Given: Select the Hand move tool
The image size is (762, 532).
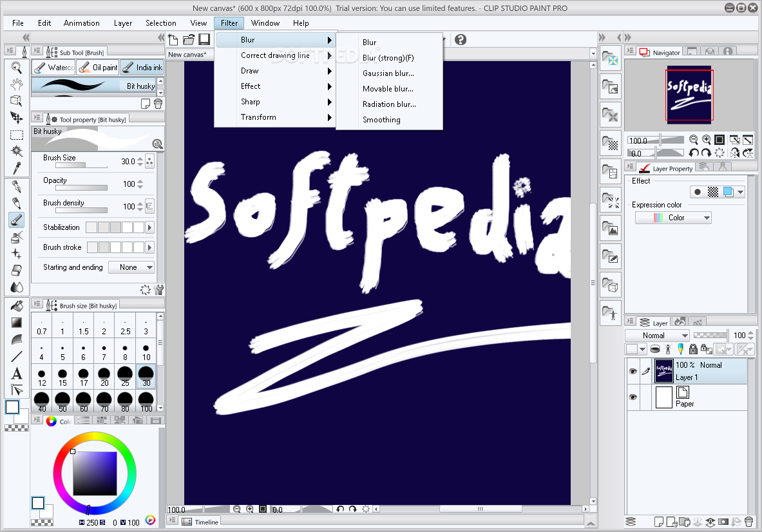Looking at the screenshot, I should [x=17, y=84].
